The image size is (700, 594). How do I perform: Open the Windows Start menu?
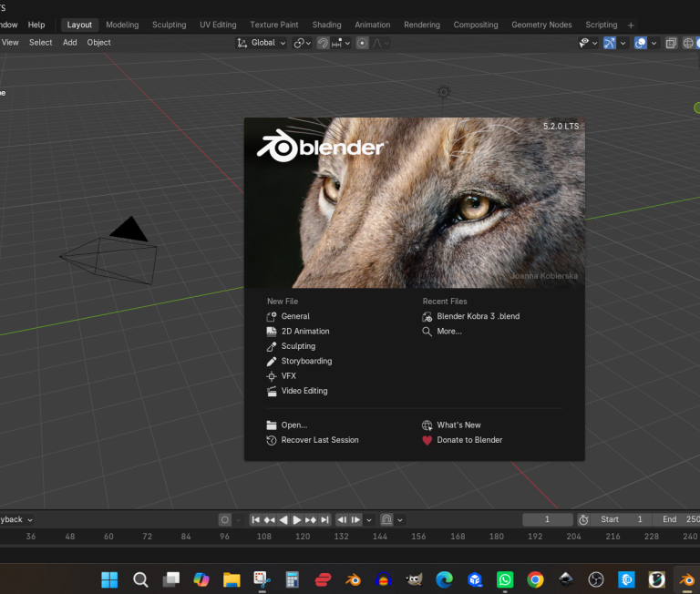tap(109, 579)
